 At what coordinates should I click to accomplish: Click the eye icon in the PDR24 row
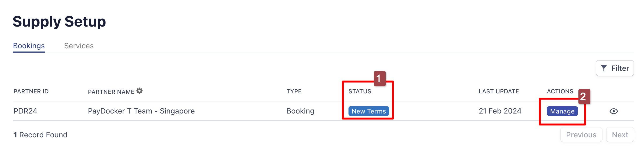[613, 111]
